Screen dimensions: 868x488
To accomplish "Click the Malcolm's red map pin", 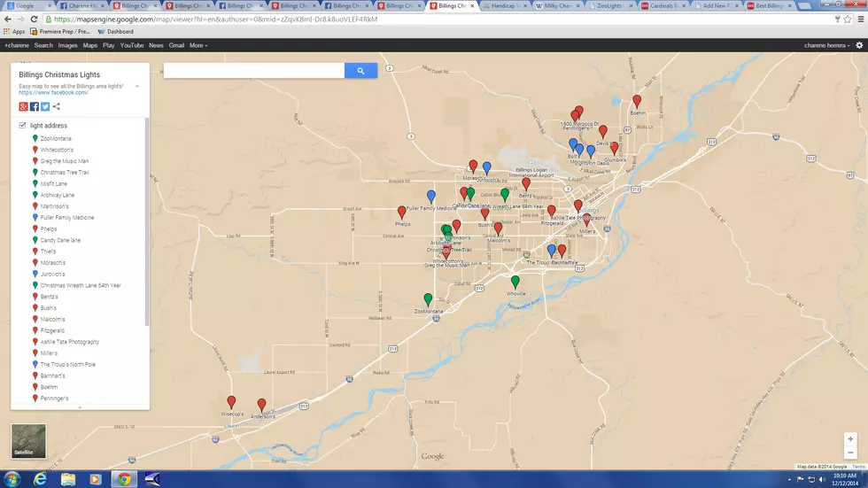I will coord(498,228).
